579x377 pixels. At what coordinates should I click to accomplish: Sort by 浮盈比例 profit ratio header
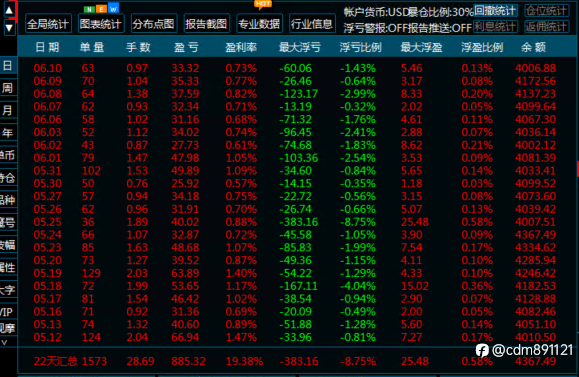tap(482, 47)
